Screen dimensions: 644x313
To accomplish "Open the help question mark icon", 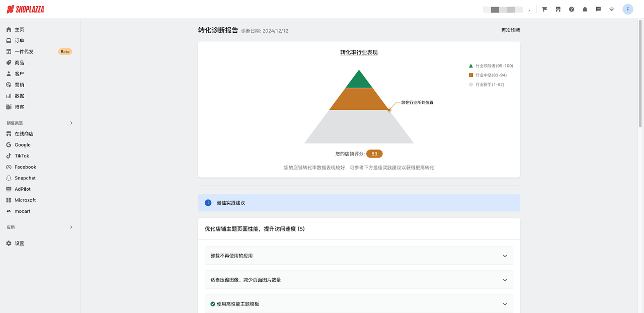I will [571, 9].
